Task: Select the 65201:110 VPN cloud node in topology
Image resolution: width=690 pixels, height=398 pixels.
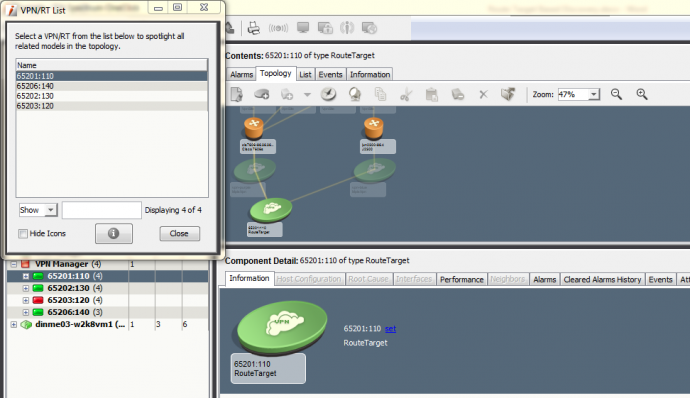Action: pos(271,210)
